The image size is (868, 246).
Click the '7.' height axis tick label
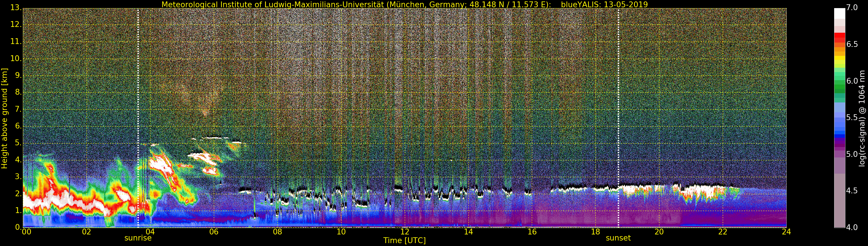[18, 109]
